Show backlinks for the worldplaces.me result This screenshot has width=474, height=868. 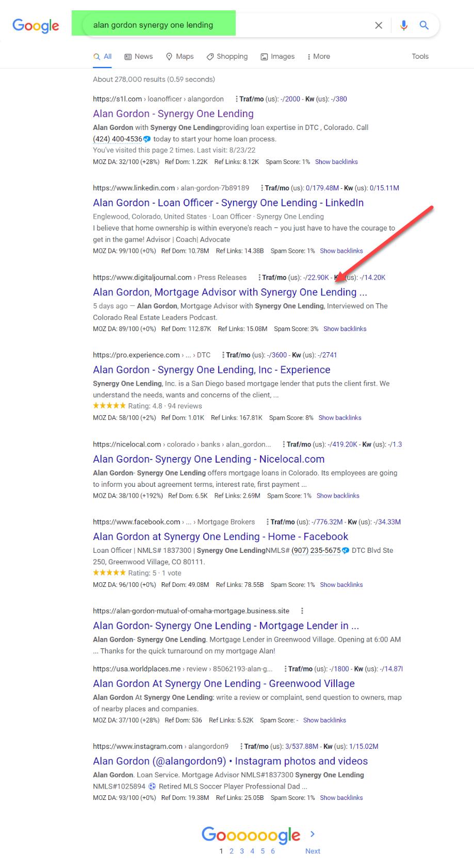coord(324,720)
